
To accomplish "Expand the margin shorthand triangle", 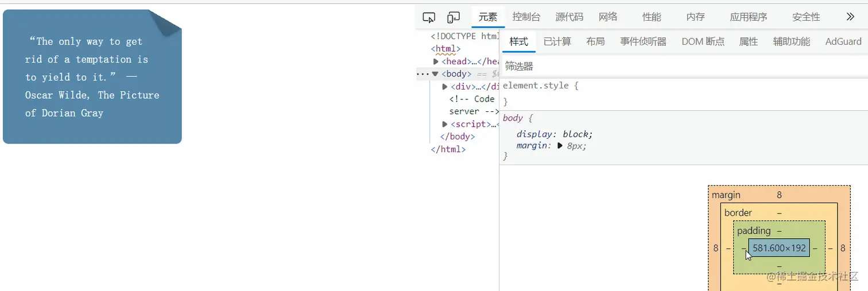I will click(x=560, y=146).
